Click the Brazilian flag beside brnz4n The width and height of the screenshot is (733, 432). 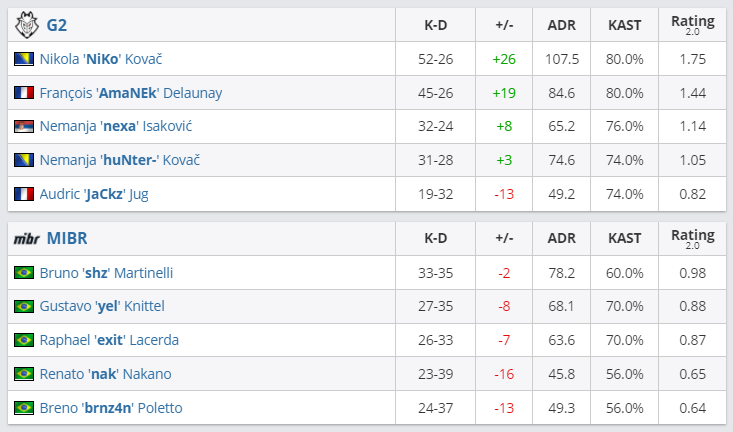pos(24,408)
